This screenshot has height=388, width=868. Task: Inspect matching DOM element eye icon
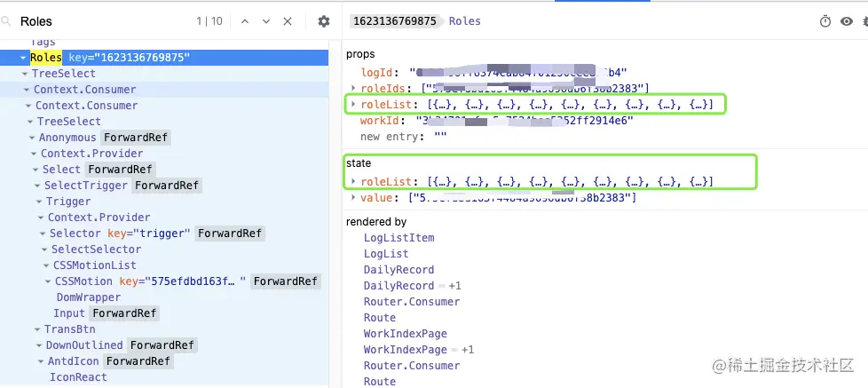[847, 21]
